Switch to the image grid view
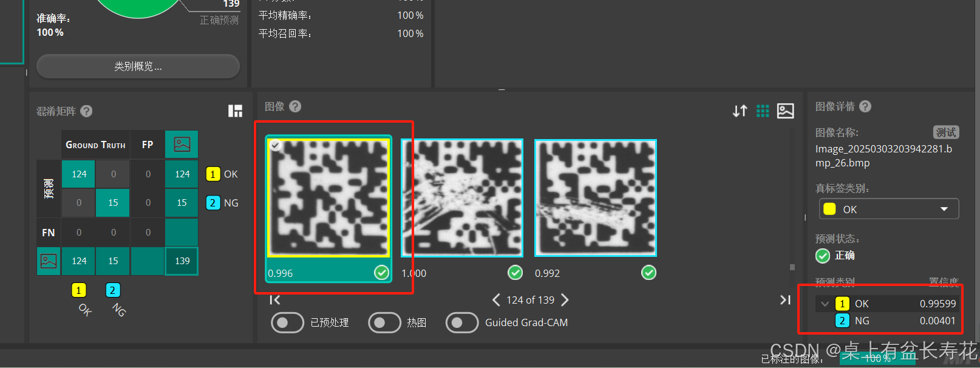980x368 pixels. pos(763,111)
